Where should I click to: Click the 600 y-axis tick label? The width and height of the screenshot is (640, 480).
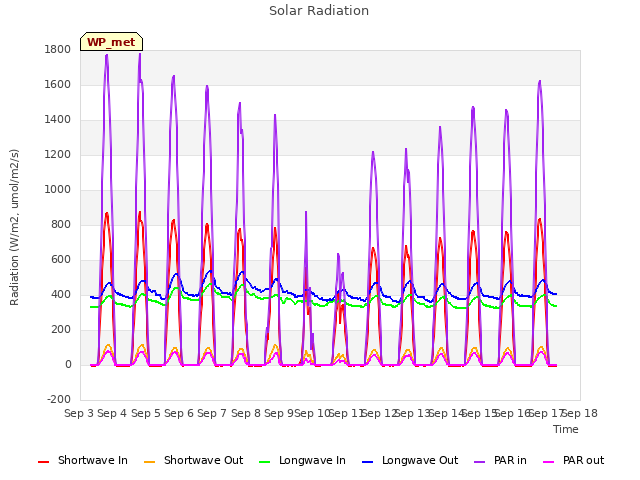tap(61, 260)
